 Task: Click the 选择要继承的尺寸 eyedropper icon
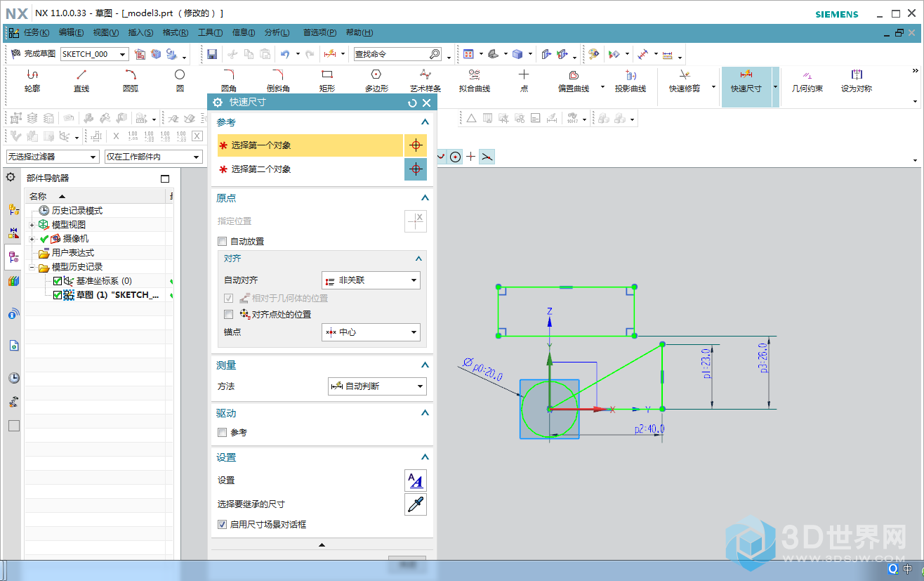click(x=416, y=504)
